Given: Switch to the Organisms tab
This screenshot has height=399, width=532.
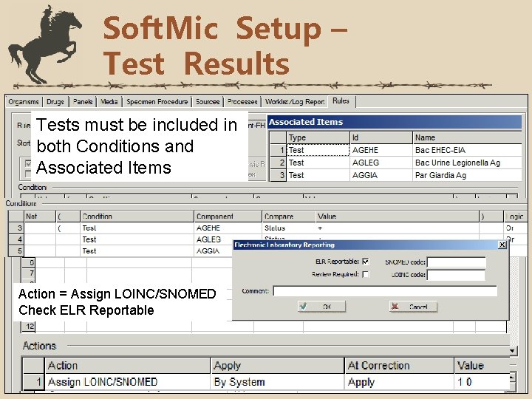Looking at the screenshot, I should [x=24, y=102].
